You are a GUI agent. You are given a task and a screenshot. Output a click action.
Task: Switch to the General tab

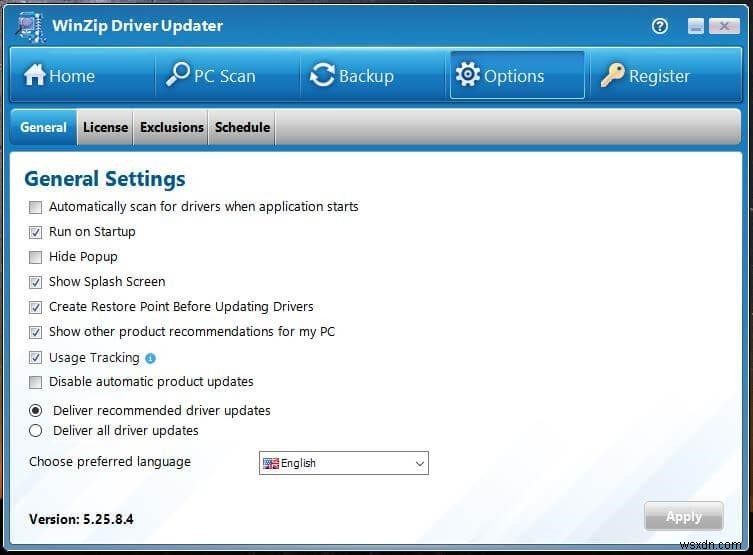pos(43,127)
